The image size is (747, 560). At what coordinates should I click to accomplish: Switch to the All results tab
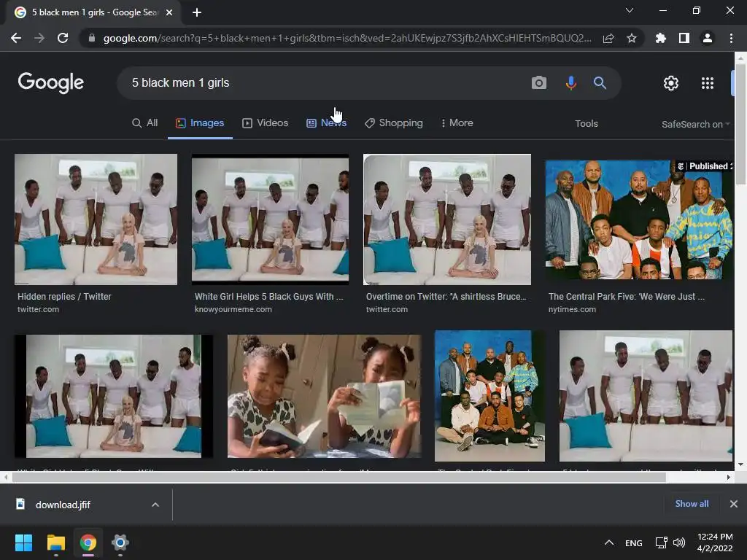pos(145,122)
